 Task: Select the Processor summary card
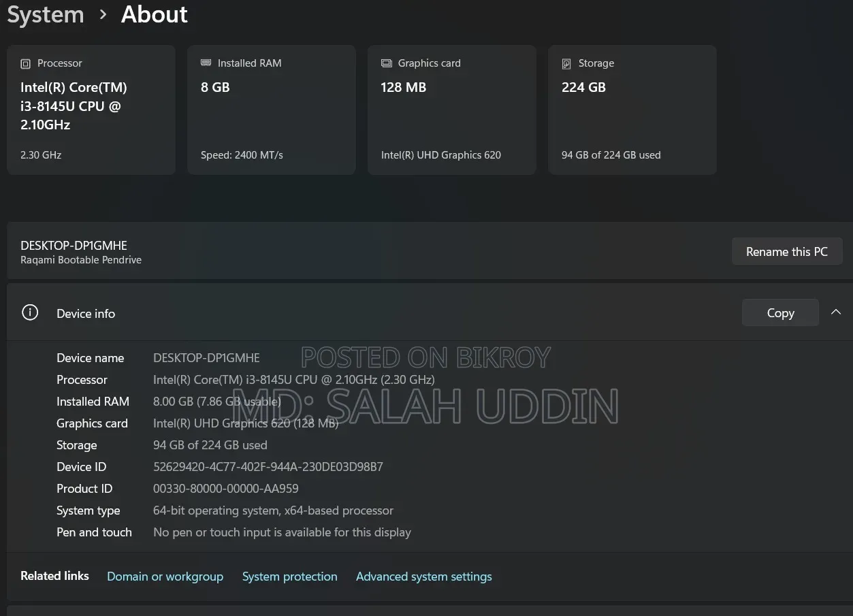pos(91,110)
